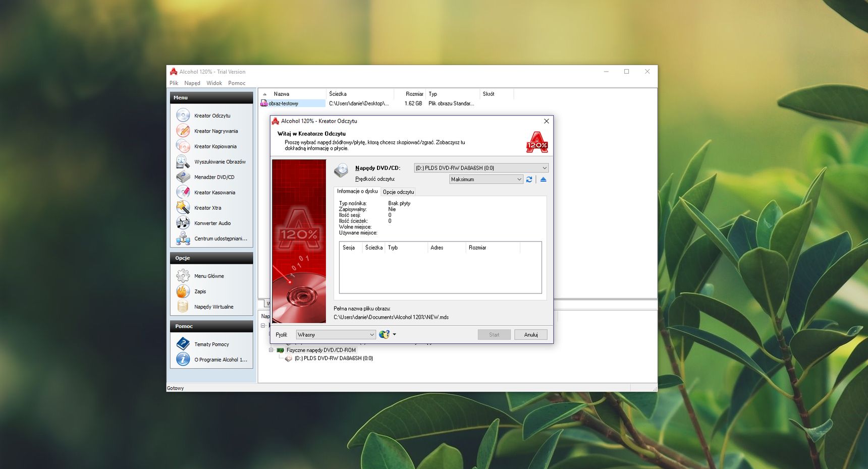Sort by Rozmiar column in main list
Image resolution: width=868 pixels, height=469 pixels.
pos(410,94)
